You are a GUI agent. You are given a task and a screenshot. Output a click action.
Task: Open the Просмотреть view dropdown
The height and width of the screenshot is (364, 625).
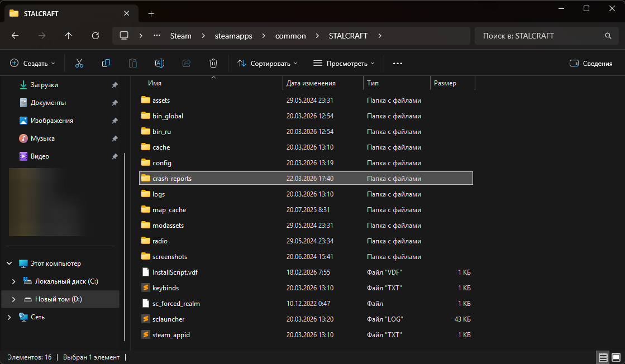[x=343, y=64]
